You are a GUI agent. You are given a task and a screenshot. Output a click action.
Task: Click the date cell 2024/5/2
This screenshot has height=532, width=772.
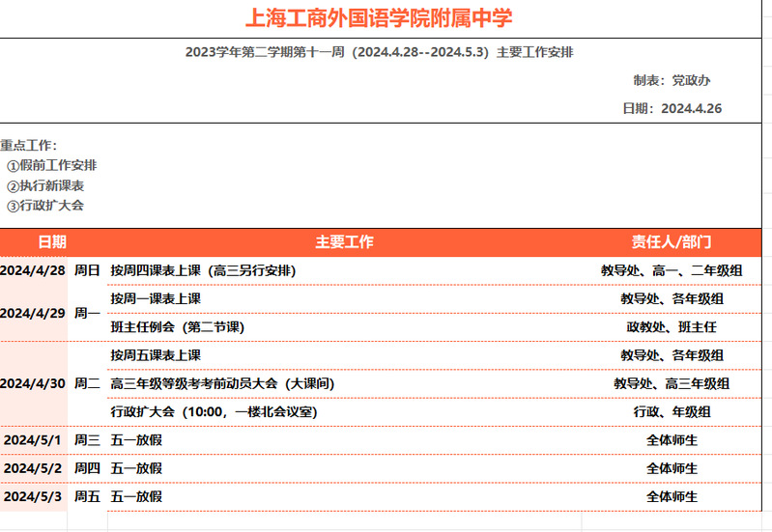(x=33, y=468)
